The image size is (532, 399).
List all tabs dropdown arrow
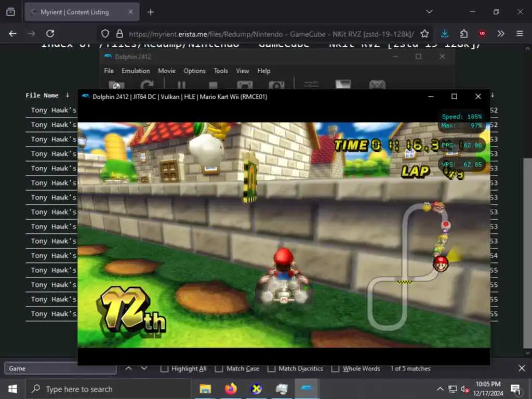[x=429, y=12]
